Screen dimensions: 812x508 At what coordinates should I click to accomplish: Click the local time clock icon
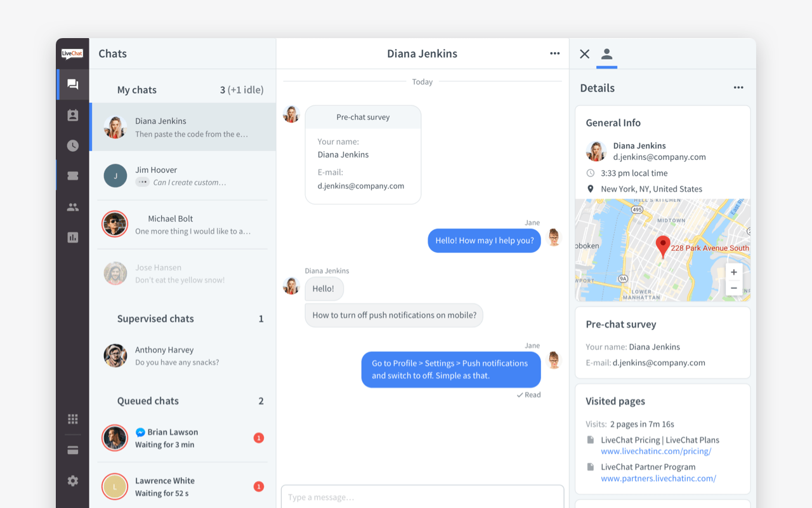(591, 173)
